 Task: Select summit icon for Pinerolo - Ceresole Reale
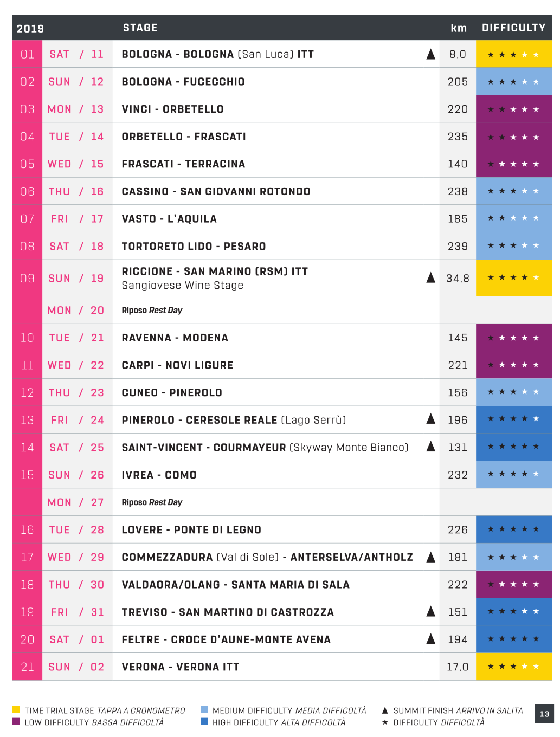(x=431, y=419)
